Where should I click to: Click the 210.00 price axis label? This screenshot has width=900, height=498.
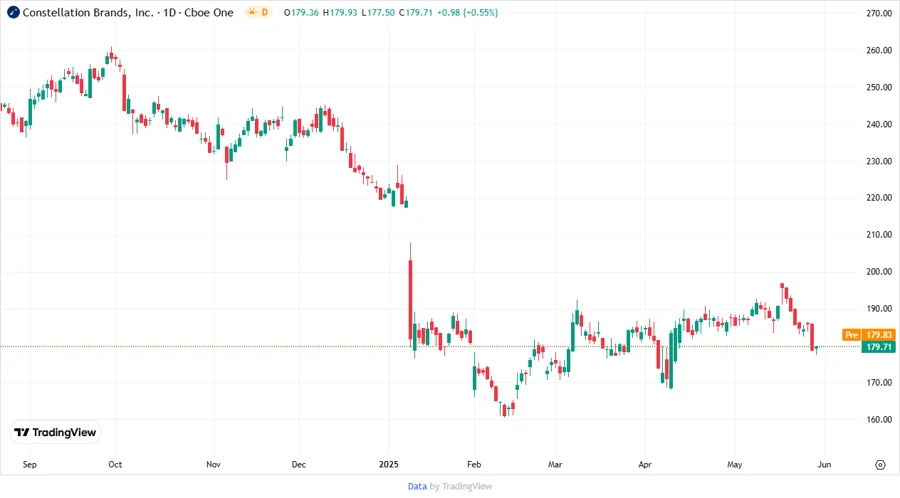[x=879, y=235]
